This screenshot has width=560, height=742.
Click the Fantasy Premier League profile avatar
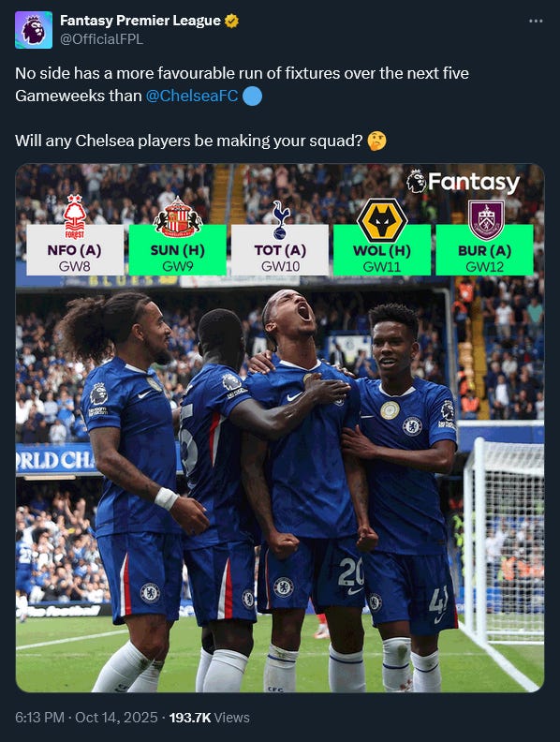click(34, 30)
